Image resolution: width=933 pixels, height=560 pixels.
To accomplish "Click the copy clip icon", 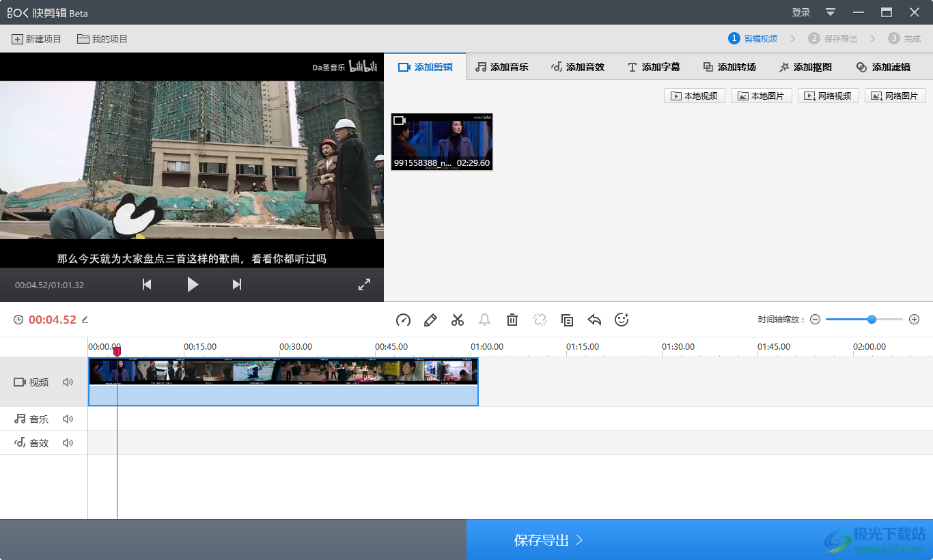I will click(x=567, y=320).
